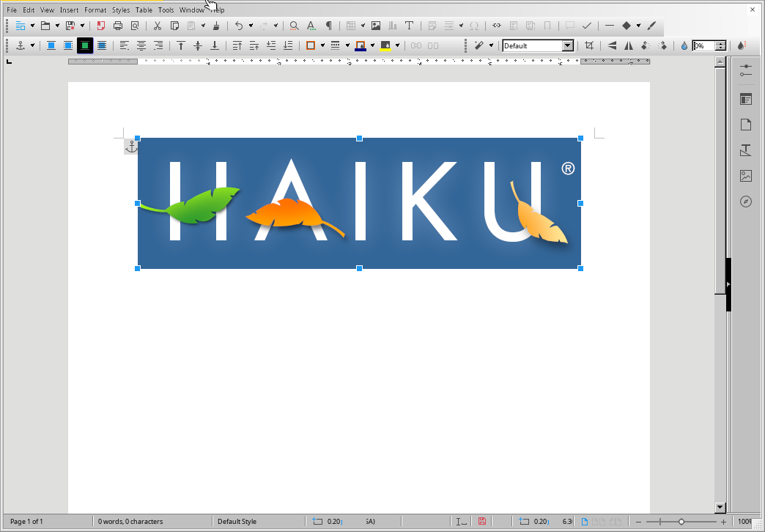Open the Image Mode Default combo box
765x532 pixels.
point(538,45)
